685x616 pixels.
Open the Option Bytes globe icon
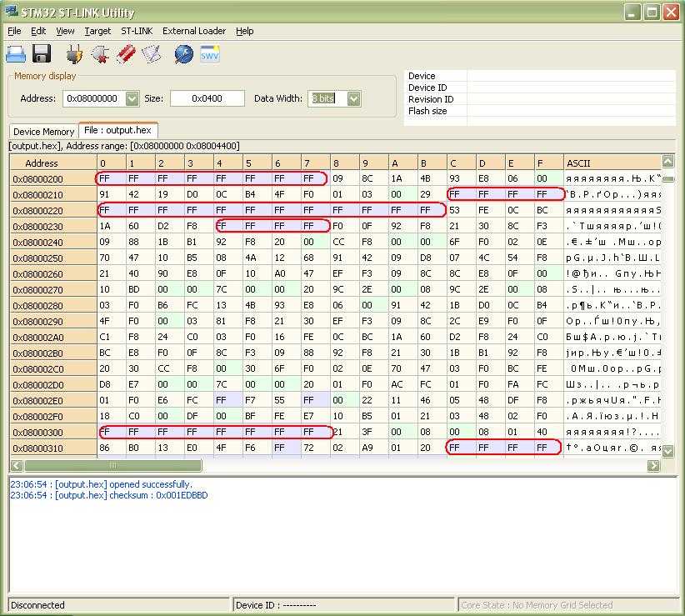(183, 55)
